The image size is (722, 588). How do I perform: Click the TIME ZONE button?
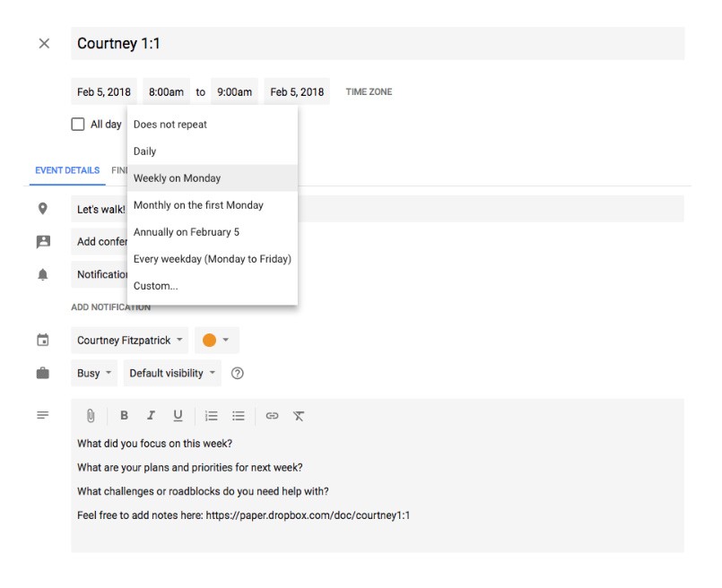pyautogui.click(x=369, y=91)
